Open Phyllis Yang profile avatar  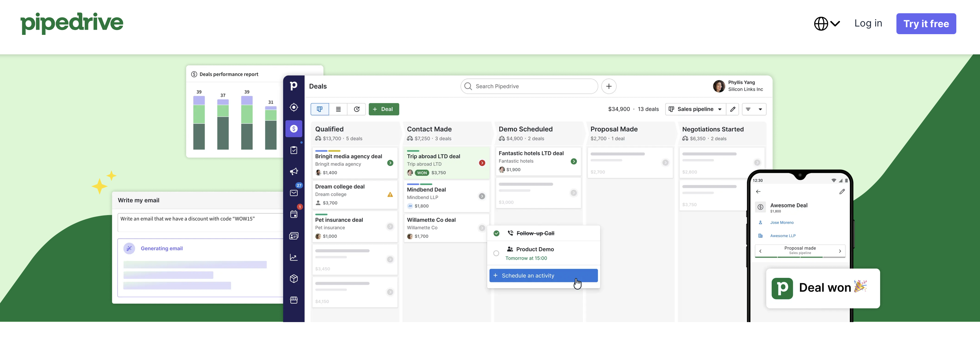point(719,86)
